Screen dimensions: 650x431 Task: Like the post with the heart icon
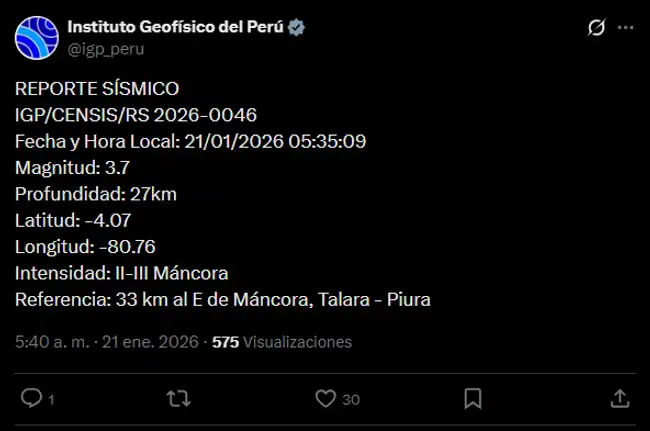[x=325, y=398]
